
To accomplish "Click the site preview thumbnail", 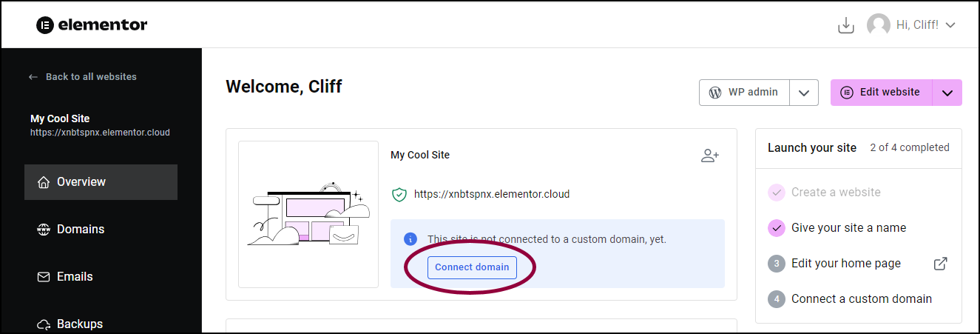I will 308,214.
